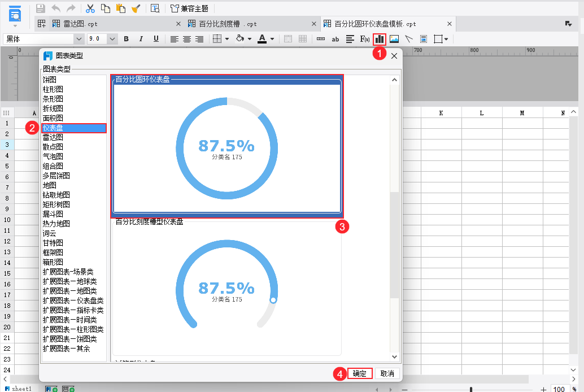Click the rich text icon

(350, 39)
